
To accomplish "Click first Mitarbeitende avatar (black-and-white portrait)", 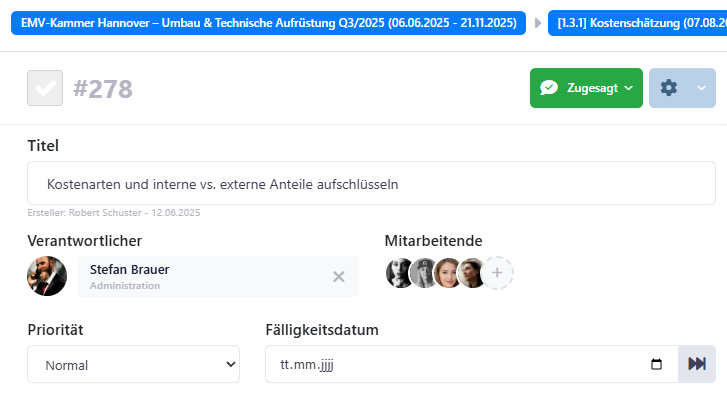I will tap(398, 273).
